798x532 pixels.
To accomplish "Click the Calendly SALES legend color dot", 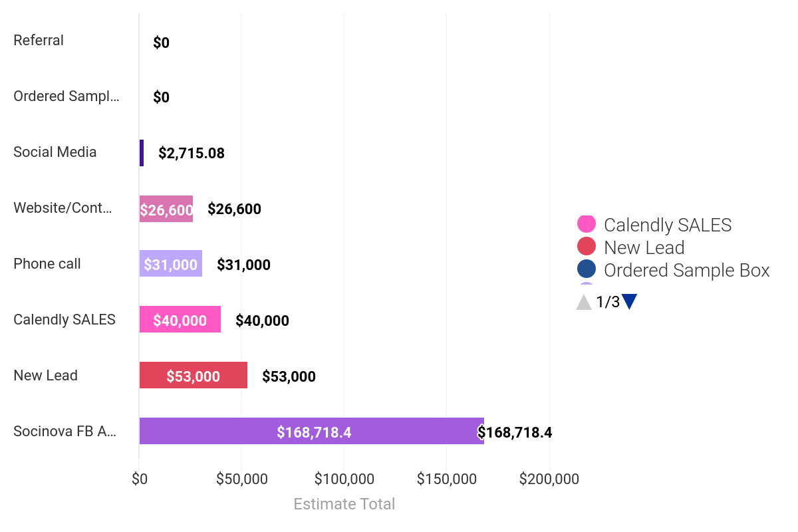I will [x=587, y=225].
